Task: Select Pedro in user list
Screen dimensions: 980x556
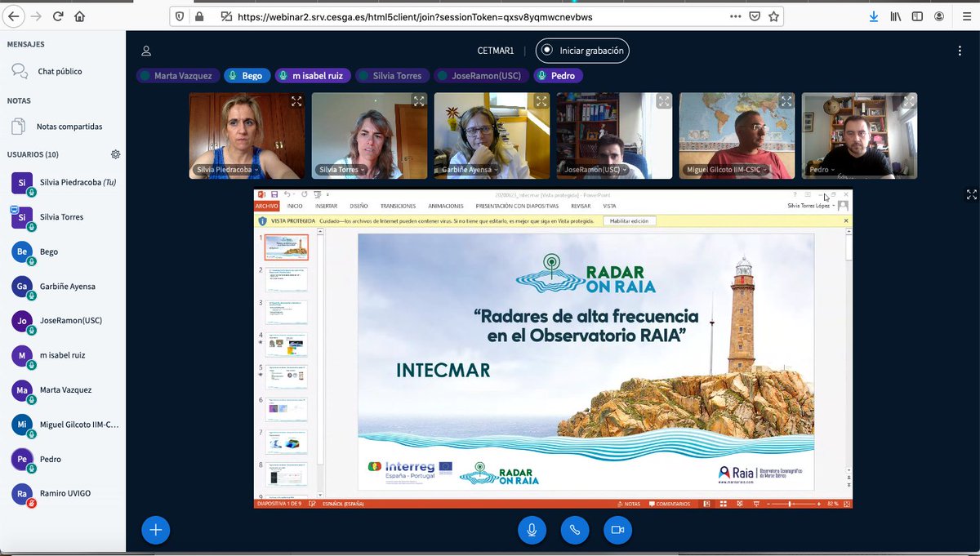Action: click(x=64, y=459)
